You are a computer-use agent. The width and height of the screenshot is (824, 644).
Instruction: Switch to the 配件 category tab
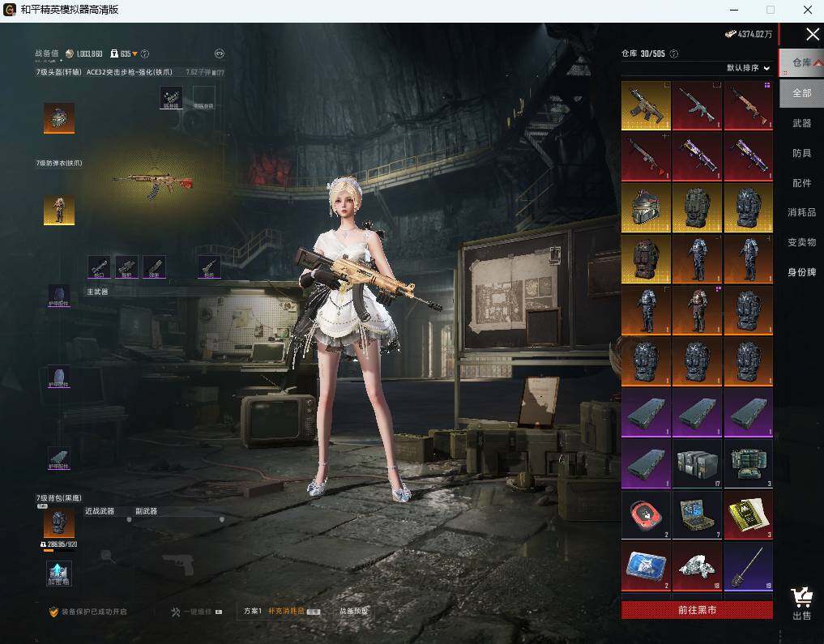(801, 183)
